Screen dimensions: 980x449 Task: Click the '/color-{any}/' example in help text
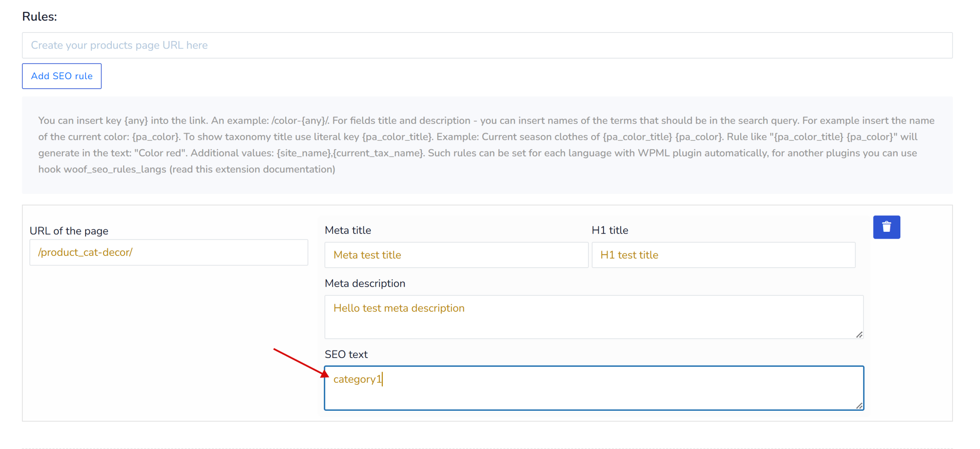[x=300, y=120]
